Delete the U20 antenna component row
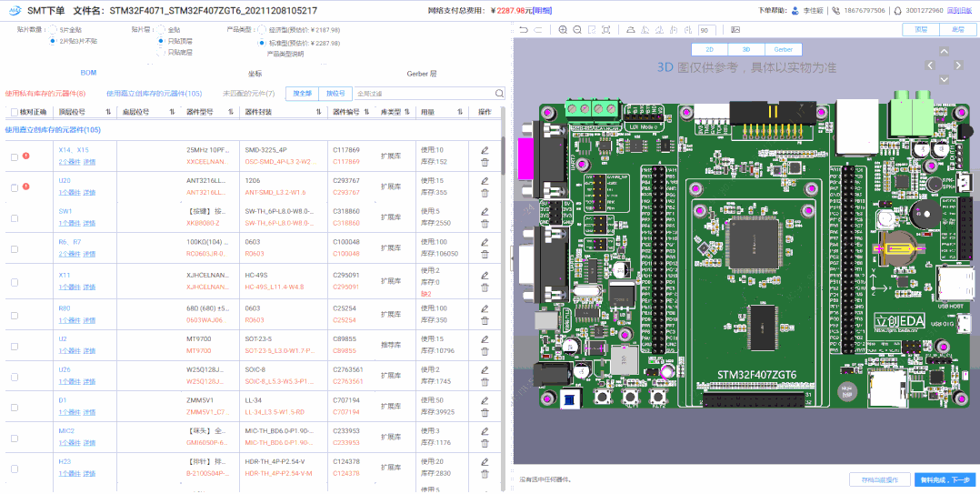The width and height of the screenshot is (980, 494). 485,193
